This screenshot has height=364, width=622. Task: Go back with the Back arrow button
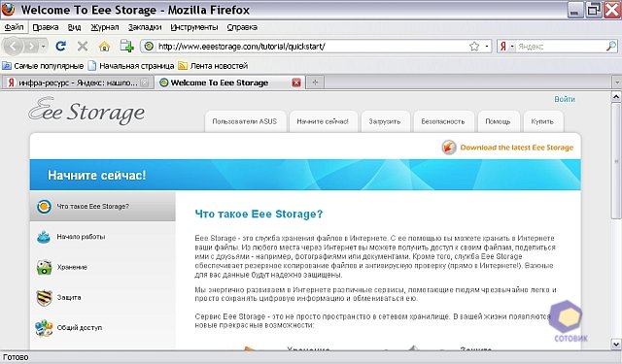pyautogui.click(x=13, y=47)
